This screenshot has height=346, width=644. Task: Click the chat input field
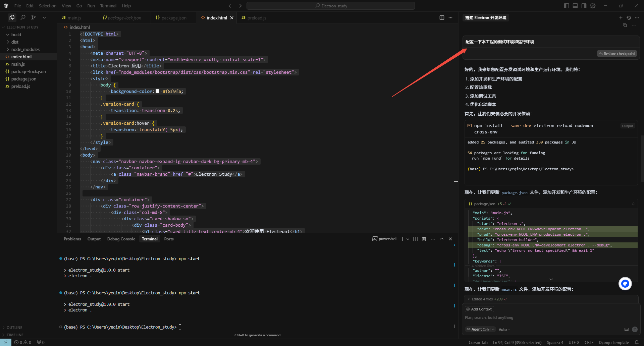551,318
